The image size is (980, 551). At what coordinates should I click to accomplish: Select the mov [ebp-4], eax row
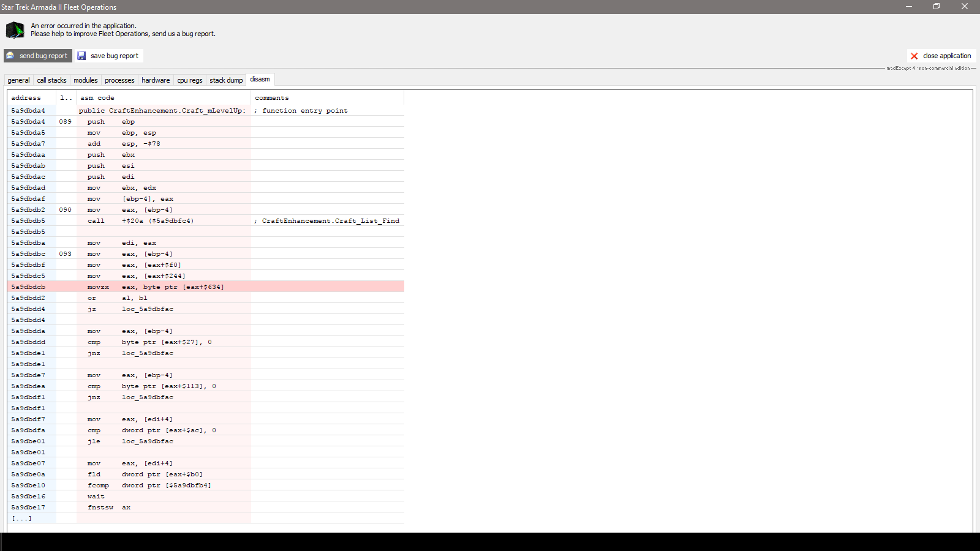point(206,199)
